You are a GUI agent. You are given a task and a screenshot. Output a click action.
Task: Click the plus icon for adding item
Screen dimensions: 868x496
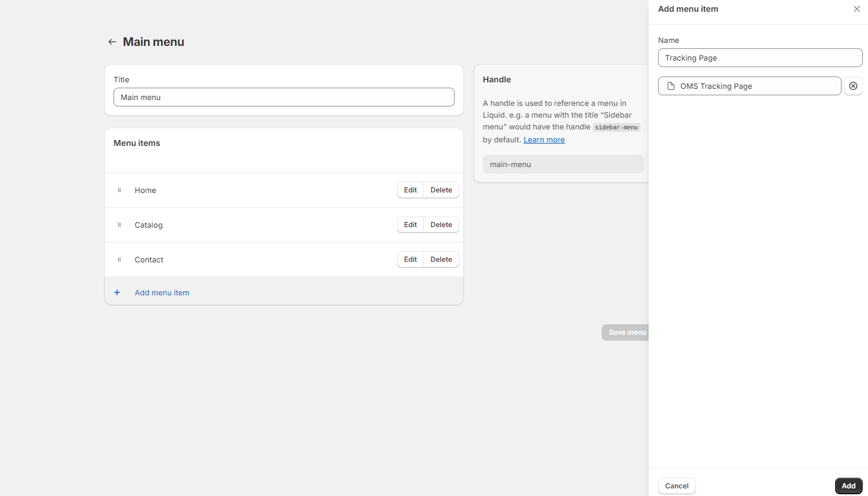(117, 292)
